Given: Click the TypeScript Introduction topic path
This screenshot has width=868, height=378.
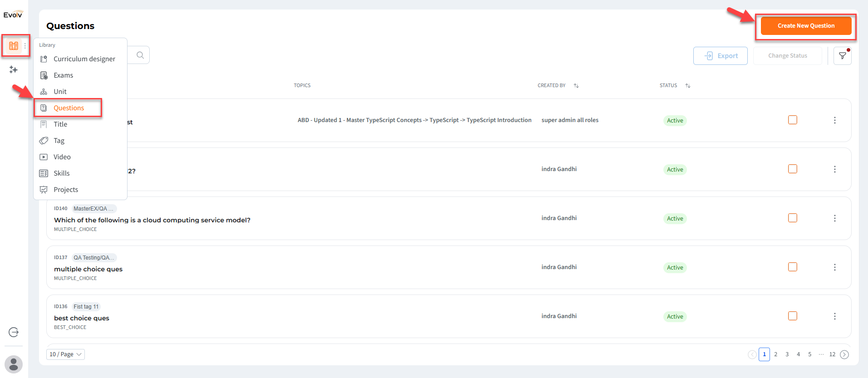Looking at the screenshot, I should (x=415, y=120).
